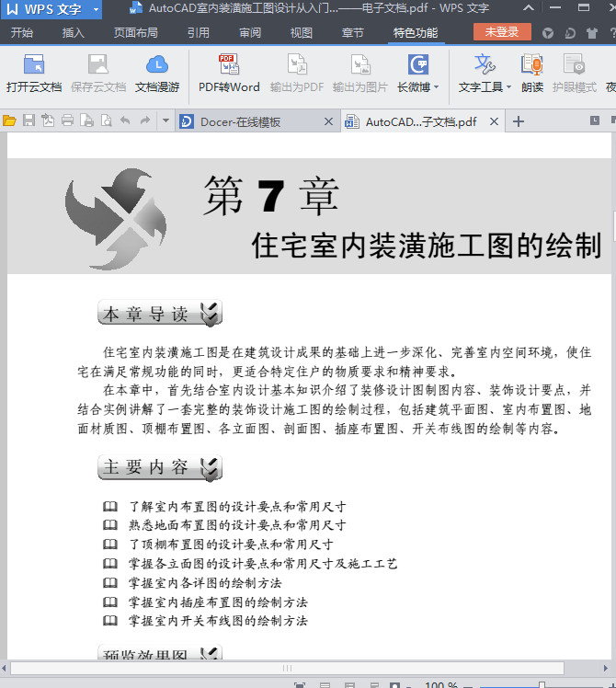Click the chapter title 住宅室内装潢施工图的绘制

pos(426,246)
